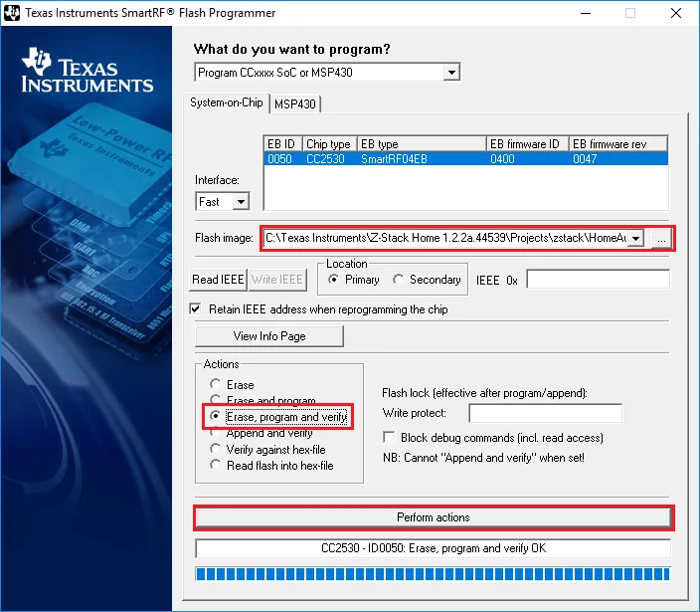Enable Block debug commands checkbox
The width and height of the screenshot is (700, 612).
pyautogui.click(x=389, y=438)
